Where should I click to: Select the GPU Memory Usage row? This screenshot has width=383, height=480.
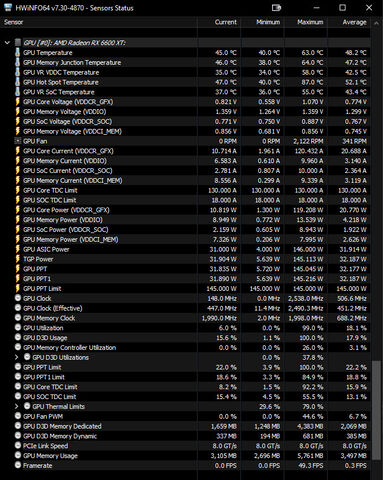185,456
